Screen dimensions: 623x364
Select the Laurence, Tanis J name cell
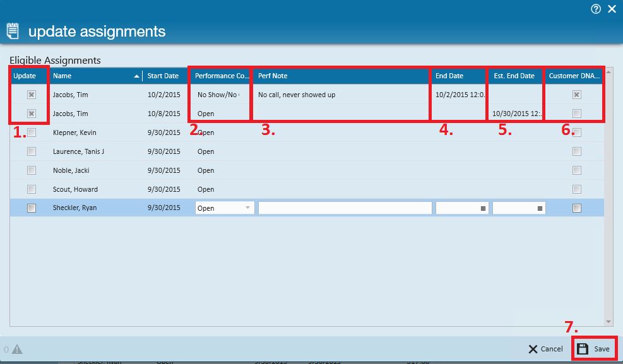(x=79, y=151)
